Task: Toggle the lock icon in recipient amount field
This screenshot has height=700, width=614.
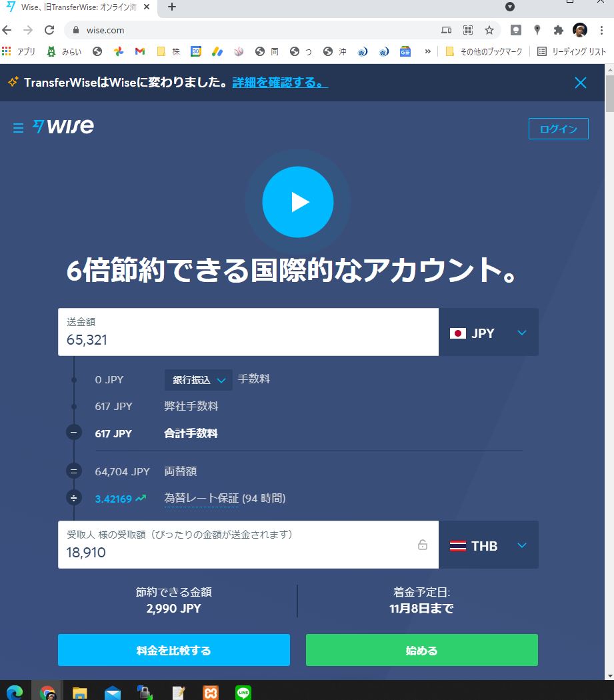Action: (423, 545)
